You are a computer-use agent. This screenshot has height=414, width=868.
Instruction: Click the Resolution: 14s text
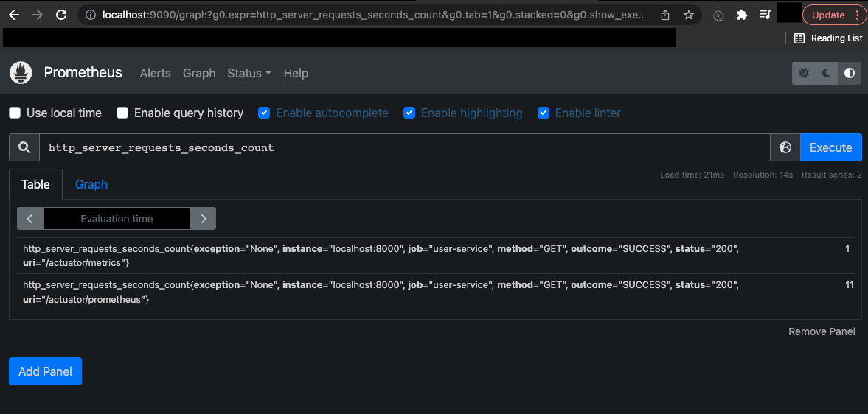point(763,175)
